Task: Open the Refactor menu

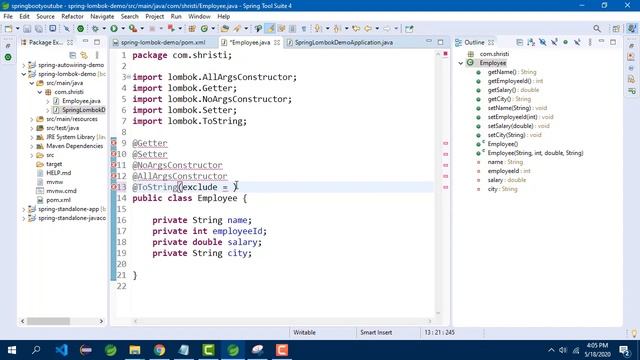Action: (x=72, y=16)
